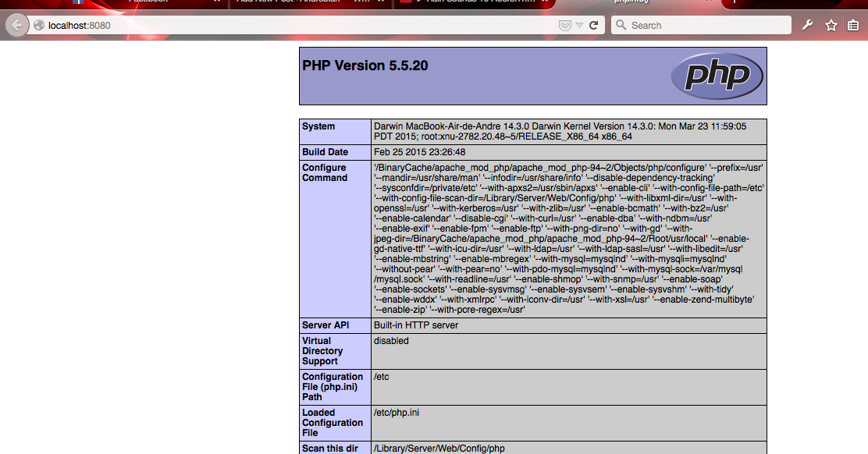868x454 pixels.
Task: Click the PHP logo image
Action: pyautogui.click(x=717, y=76)
